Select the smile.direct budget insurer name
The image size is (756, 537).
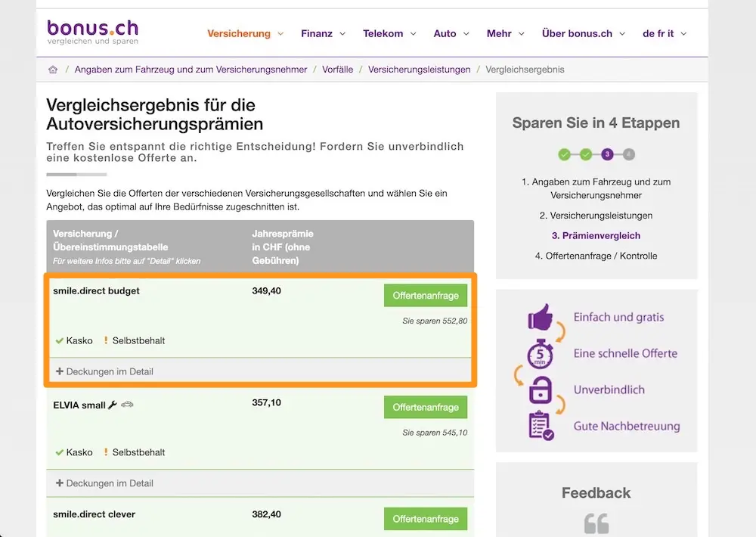(97, 291)
